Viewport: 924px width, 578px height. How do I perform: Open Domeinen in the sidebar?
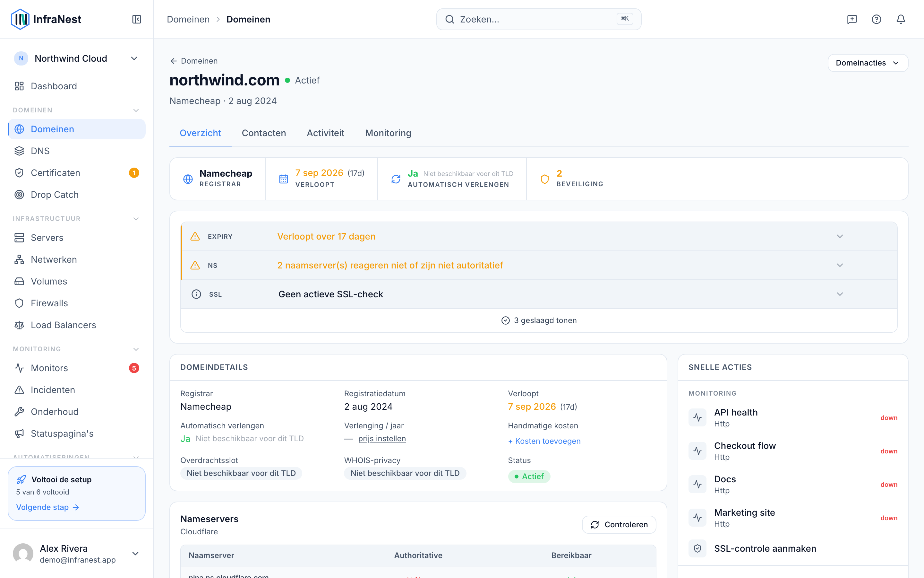(76, 129)
